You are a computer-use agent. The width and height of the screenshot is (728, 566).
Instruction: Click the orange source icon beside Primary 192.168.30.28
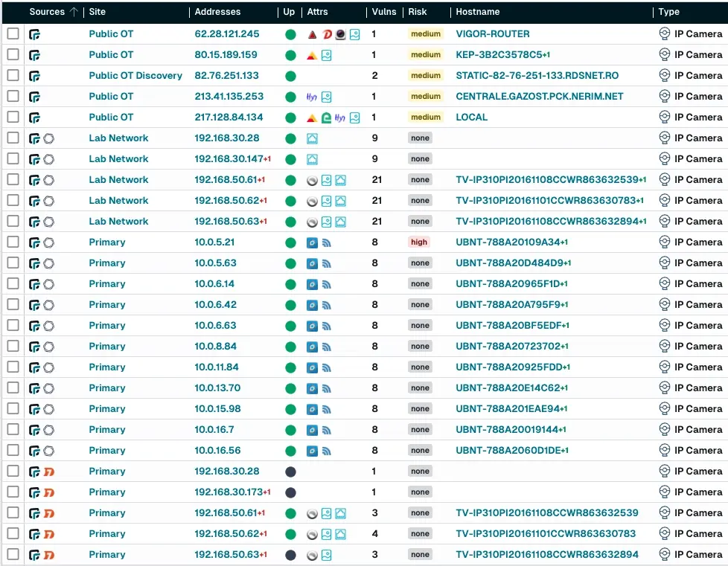click(48, 472)
